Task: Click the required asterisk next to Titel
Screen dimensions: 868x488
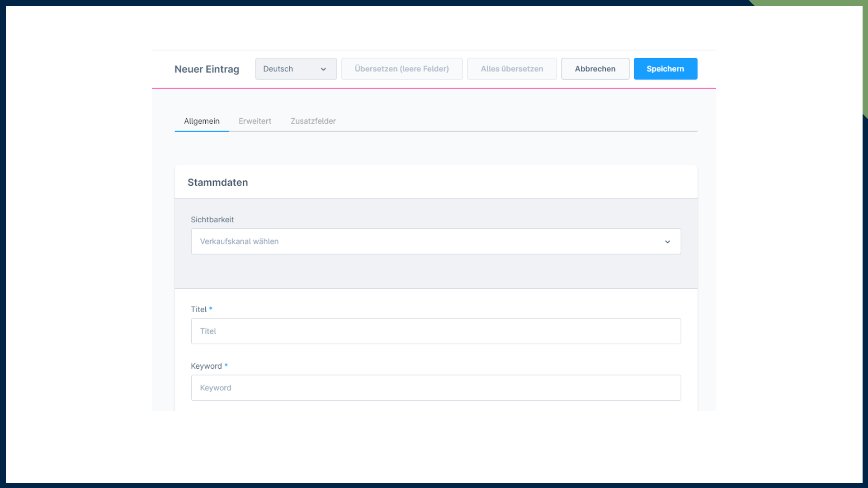Action: point(211,309)
